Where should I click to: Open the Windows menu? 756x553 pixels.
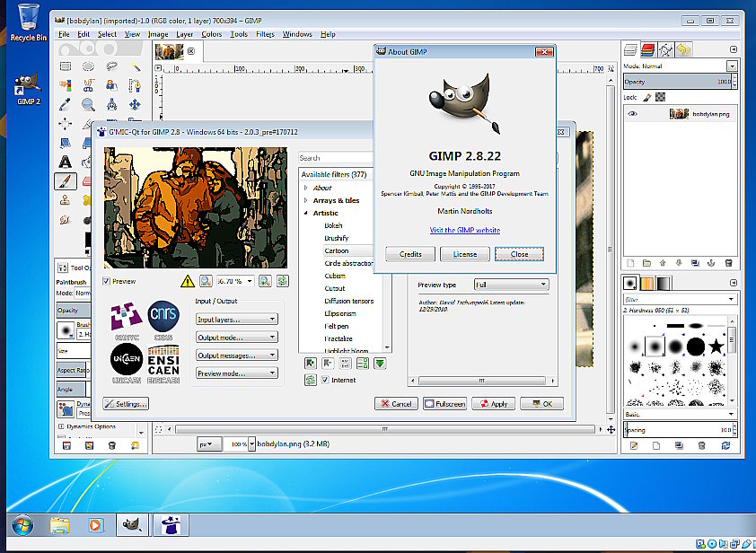pyautogui.click(x=297, y=34)
